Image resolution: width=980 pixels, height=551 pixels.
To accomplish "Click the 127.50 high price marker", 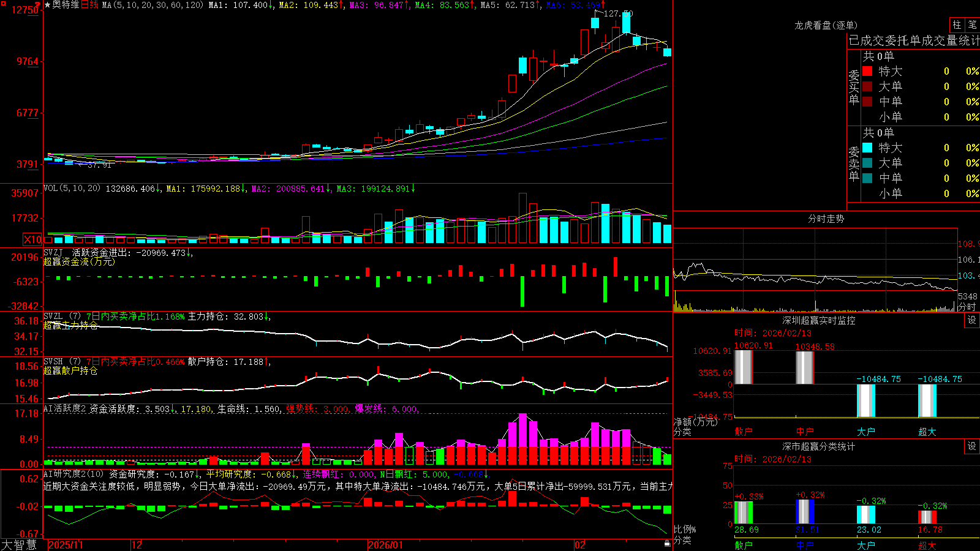I will tap(618, 13).
